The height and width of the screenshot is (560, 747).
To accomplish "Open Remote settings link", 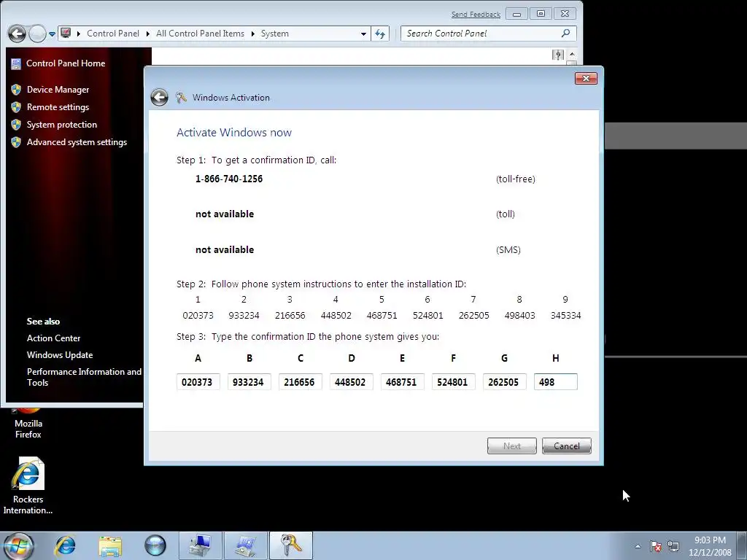I will pos(58,107).
